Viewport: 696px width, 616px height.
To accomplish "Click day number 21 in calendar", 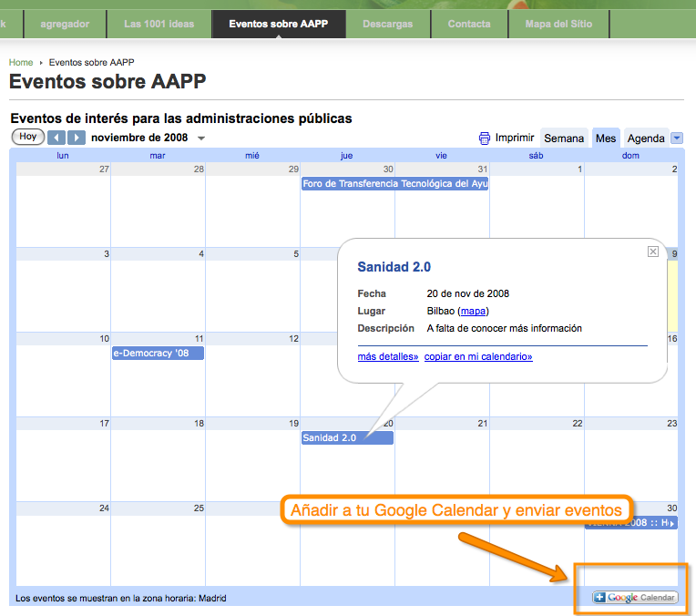I will click(x=483, y=423).
